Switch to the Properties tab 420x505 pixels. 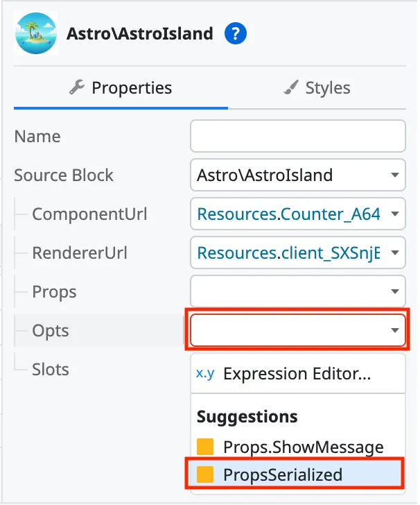click(121, 88)
